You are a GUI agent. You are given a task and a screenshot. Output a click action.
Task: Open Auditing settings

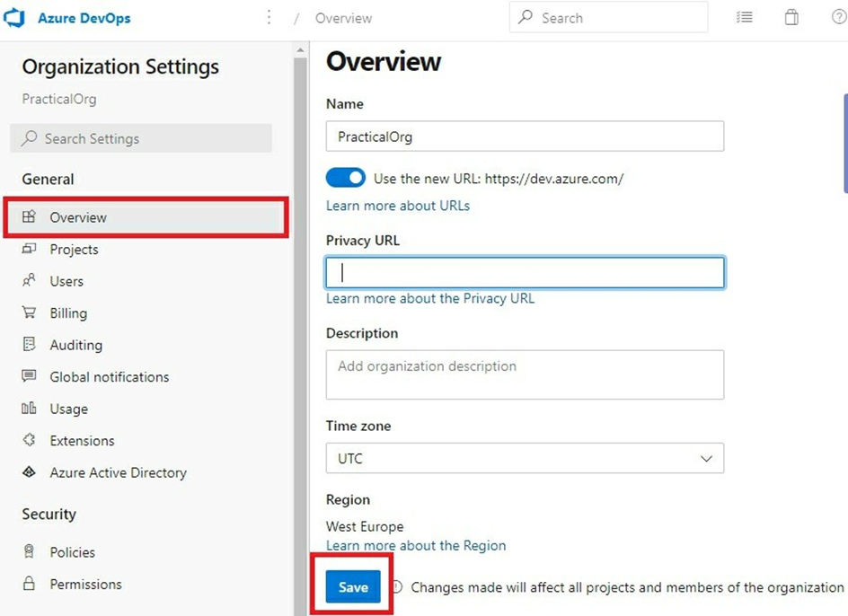pos(75,345)
